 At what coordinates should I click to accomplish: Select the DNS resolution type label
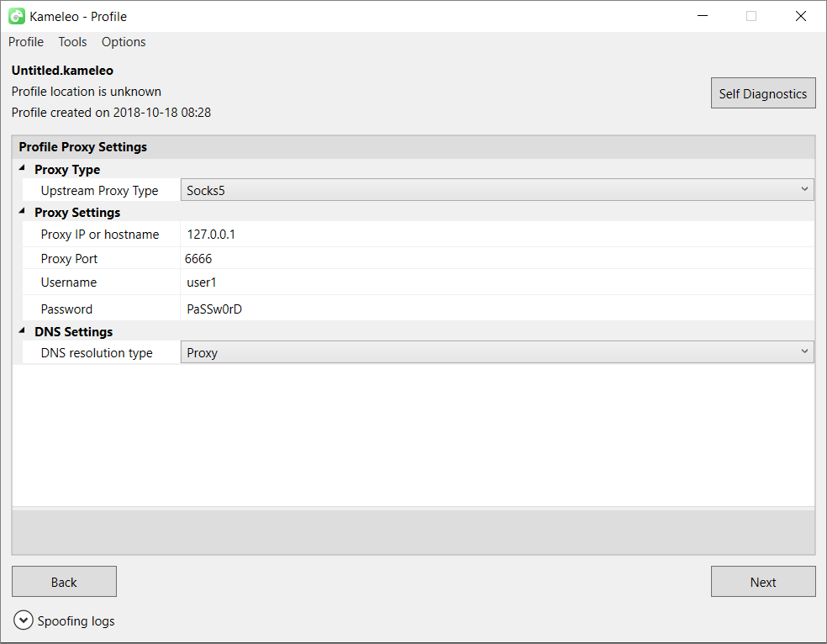(97, 353)
